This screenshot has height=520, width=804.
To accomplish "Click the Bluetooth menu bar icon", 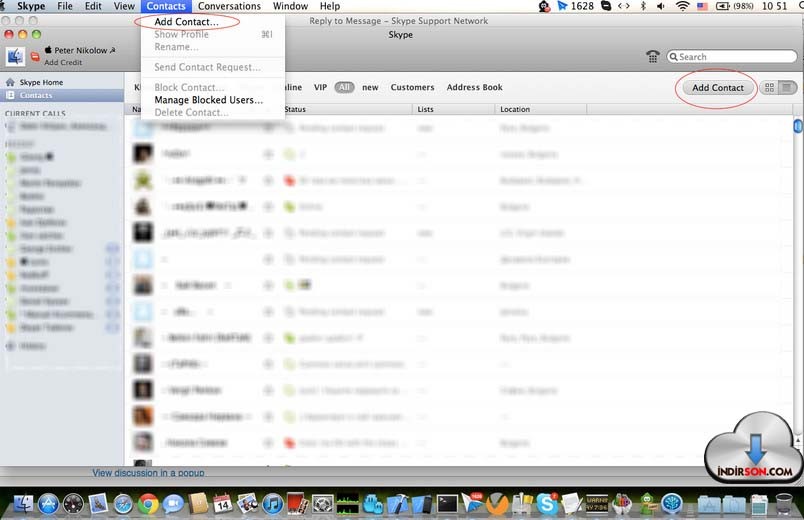I will click(x=642, y=6).
